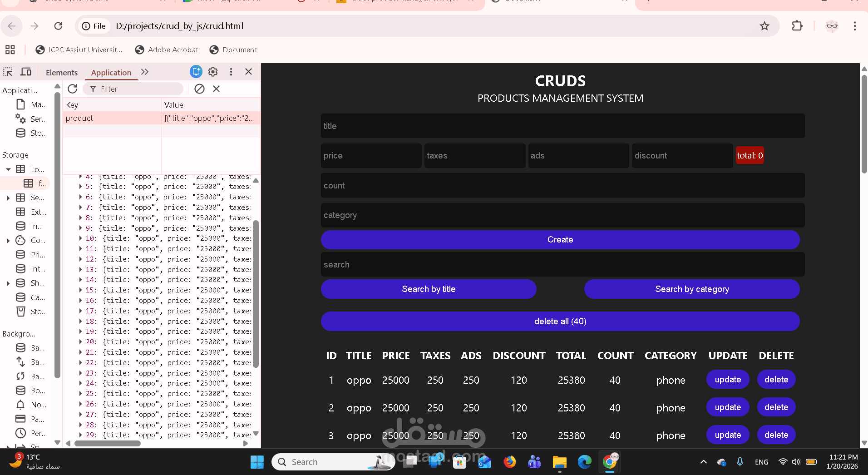Screen dimensions: 868x475
Task: Open the Notifications background service
Action: tap(21, 405)
